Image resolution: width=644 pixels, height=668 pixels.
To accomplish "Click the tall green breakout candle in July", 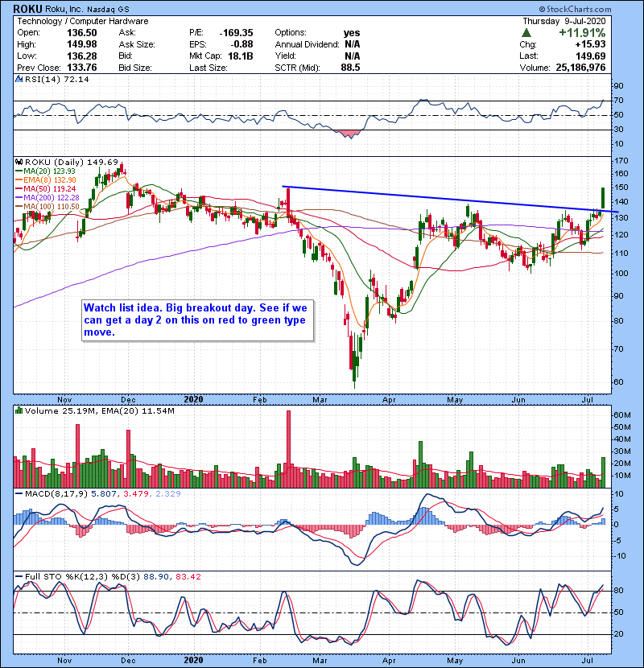I will point(603,198).
